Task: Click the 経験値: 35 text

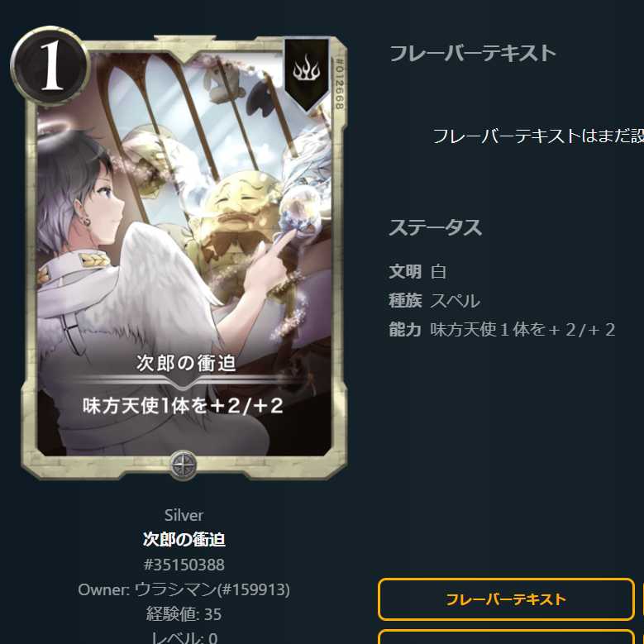Action: (x=184, y=614)
